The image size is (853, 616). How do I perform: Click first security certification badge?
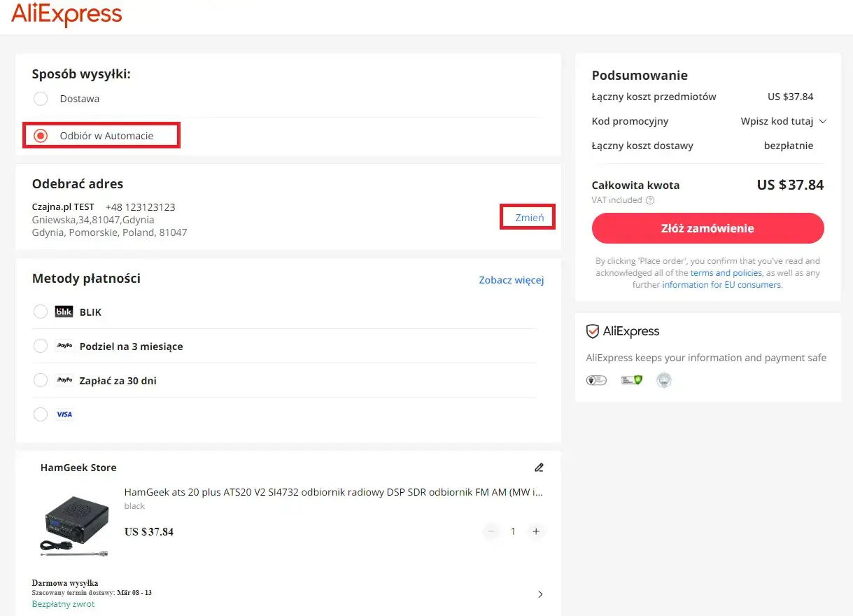[596, 380]
